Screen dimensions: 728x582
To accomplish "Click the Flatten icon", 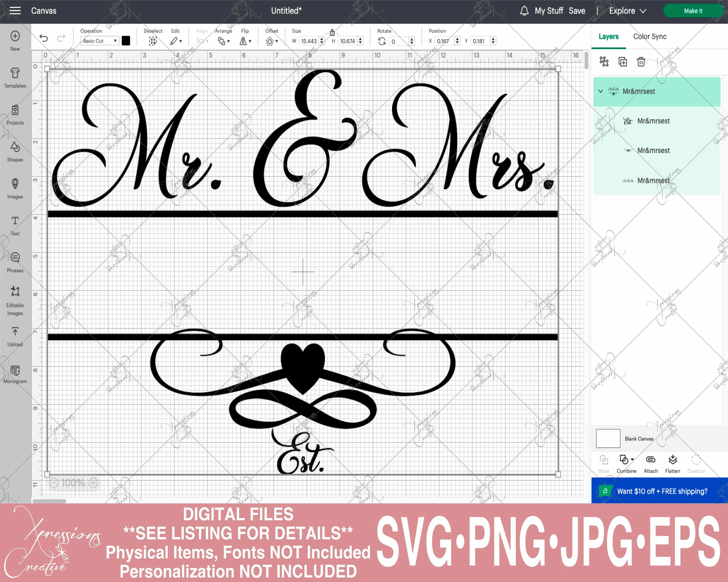I will coord(673,460).
